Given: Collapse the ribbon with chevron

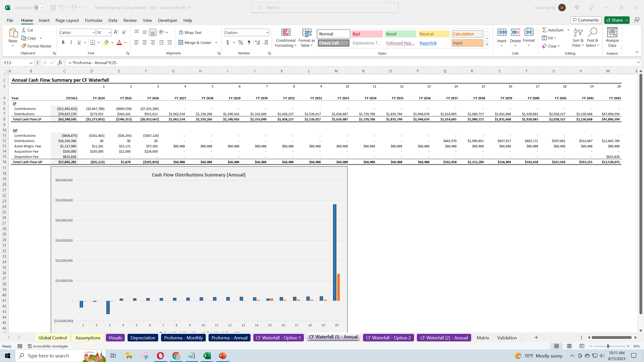Looking at the screenshot, I should click(x=637, y=52).
